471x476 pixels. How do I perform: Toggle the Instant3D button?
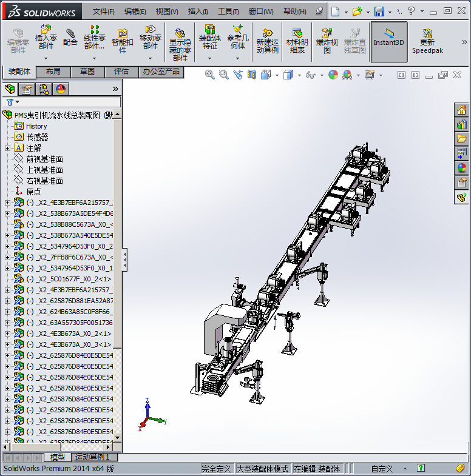[x=389, y=42]
